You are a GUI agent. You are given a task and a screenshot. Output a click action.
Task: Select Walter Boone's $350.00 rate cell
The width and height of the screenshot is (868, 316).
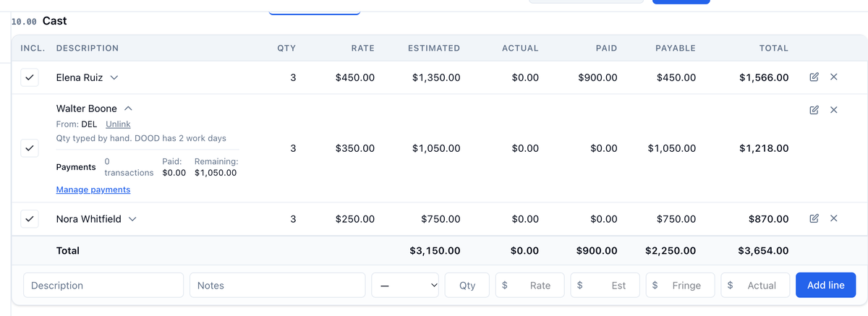pyautogui.click(x=355, y=148)
